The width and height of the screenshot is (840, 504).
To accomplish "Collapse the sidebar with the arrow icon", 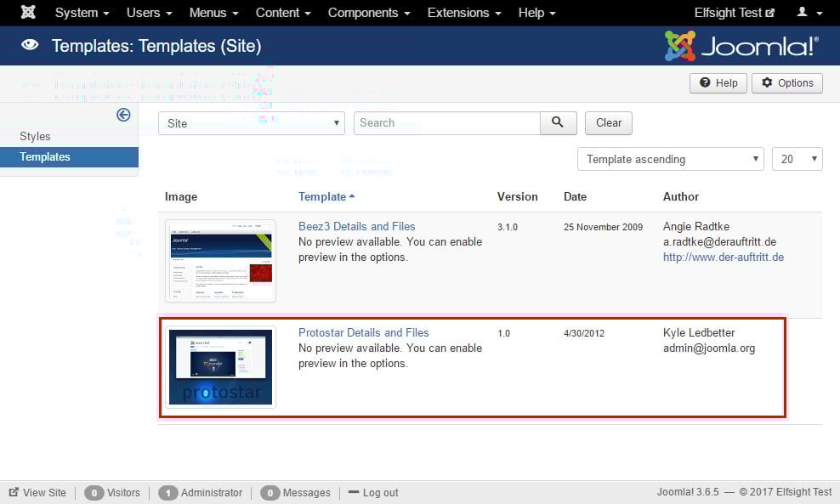I will [123, 115].
